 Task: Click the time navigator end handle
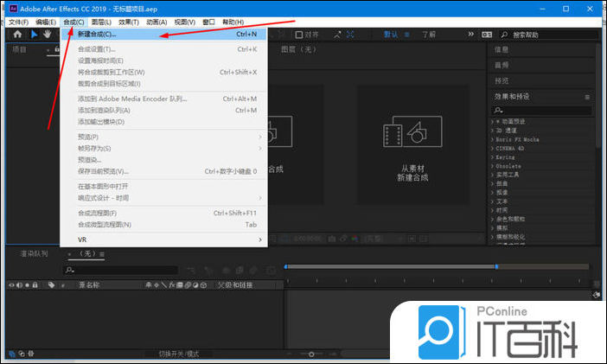click(x=496, y=267)
